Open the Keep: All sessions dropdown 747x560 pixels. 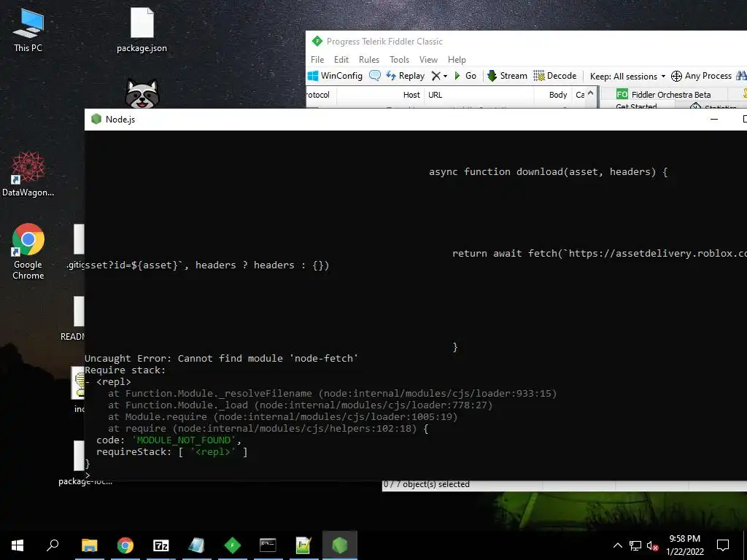click(x=627, y=76)
